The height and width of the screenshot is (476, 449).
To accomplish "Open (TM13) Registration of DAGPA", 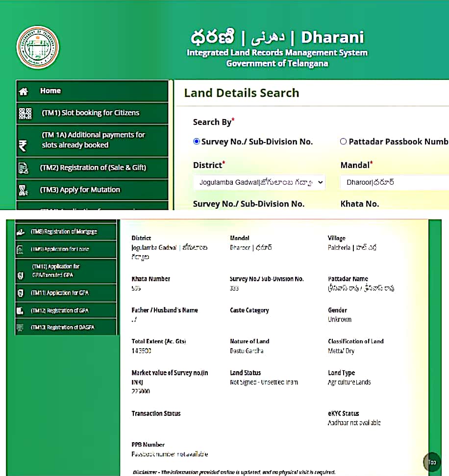I will click(x=66, y=327).
